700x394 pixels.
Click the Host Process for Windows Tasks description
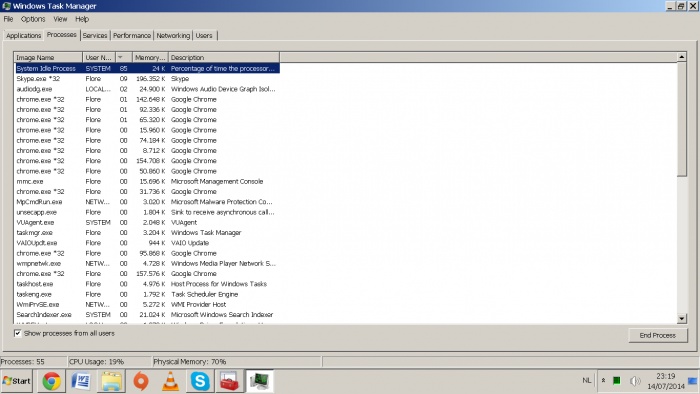[219, 284]
